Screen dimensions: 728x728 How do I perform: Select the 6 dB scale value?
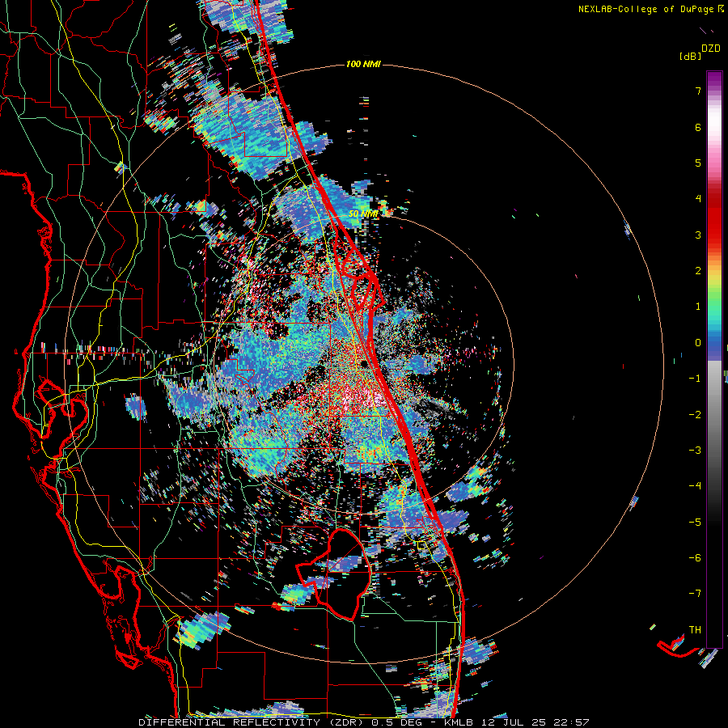click(x=698, y=127)
